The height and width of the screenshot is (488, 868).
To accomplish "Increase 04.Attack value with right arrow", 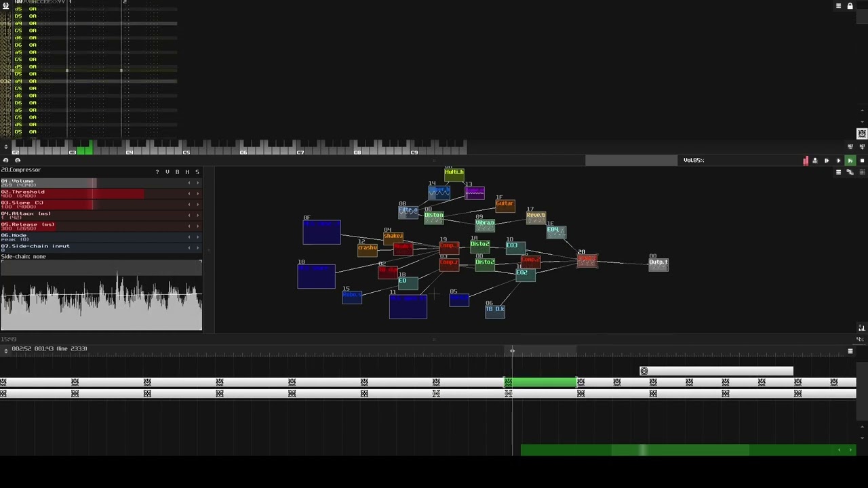I will (198, 216).
